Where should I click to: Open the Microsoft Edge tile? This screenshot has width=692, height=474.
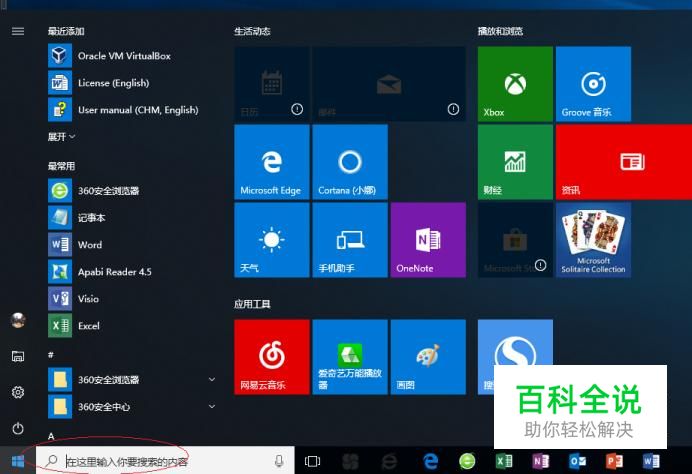(x=272, y=162)
